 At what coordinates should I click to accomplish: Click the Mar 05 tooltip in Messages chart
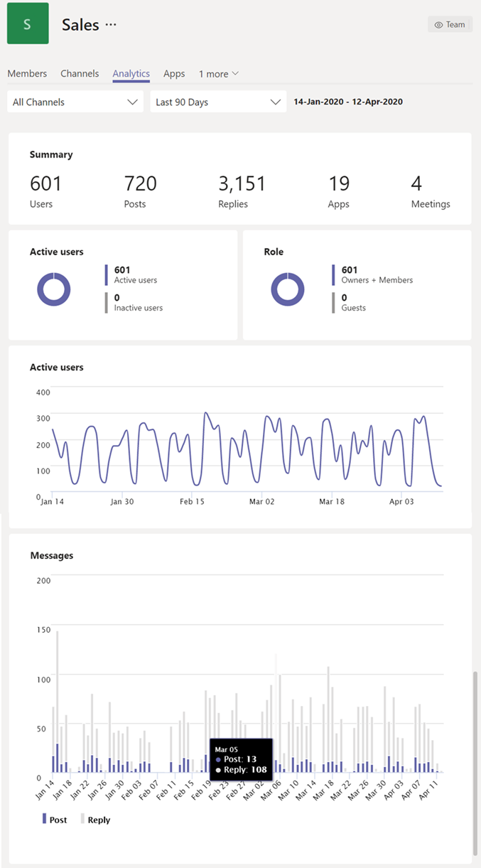[241, 759]
